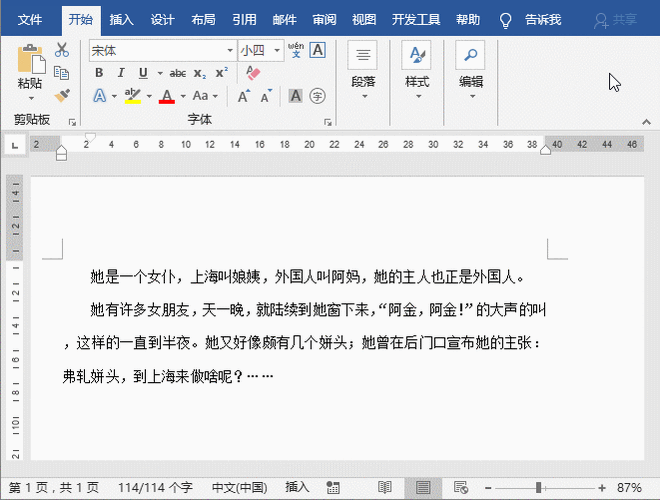Open Change Case Aa dropdown

[205, 96]
